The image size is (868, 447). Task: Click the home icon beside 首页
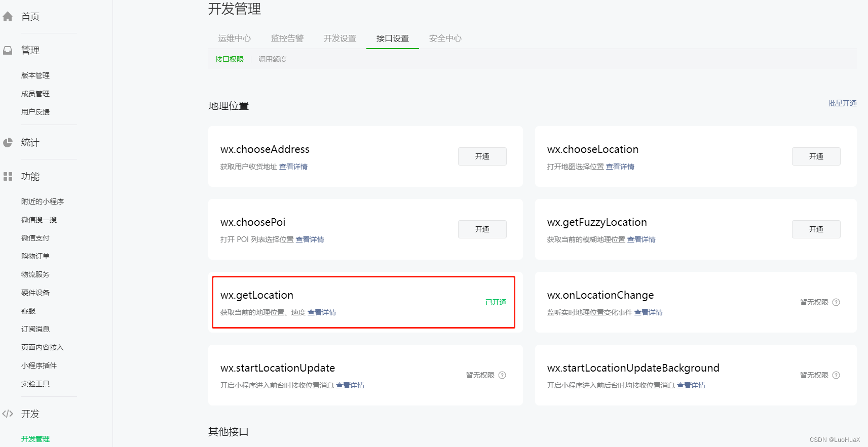(x=8, y=17)
